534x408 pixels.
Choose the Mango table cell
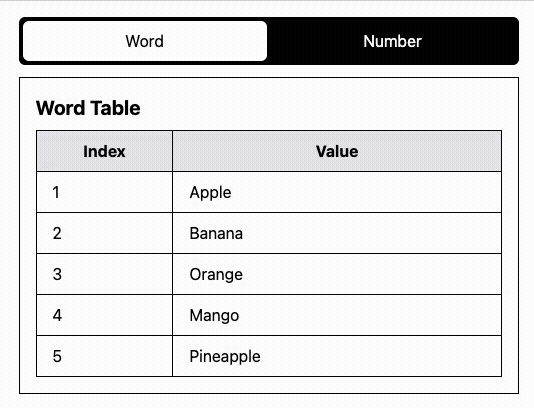[337, 315]
